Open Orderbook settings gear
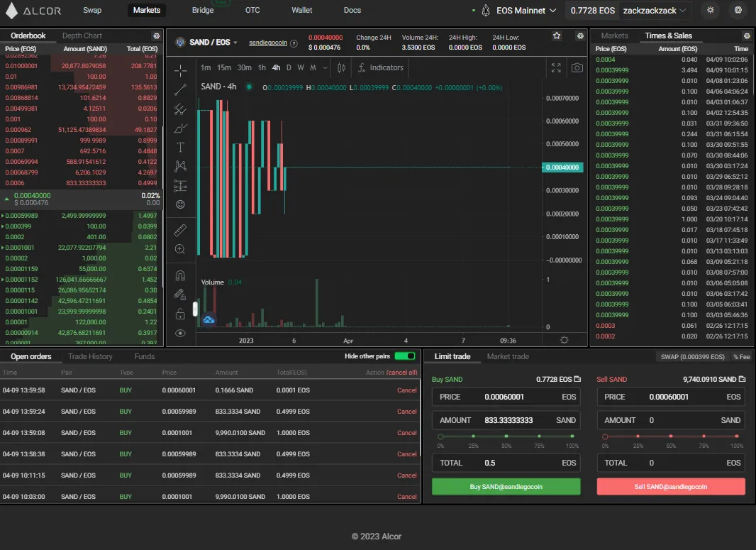Viewport: 756px width, 550px height. [156, 35]
